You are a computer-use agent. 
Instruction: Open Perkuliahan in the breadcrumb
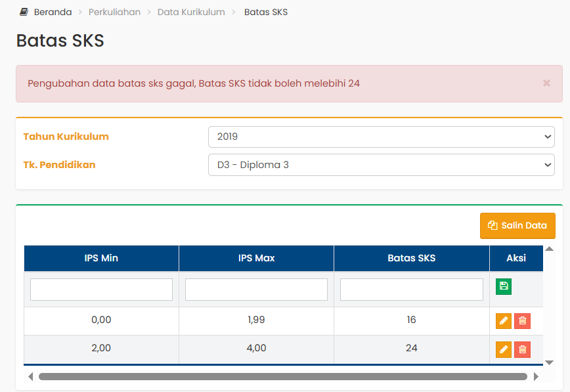[x=114, y=12]
